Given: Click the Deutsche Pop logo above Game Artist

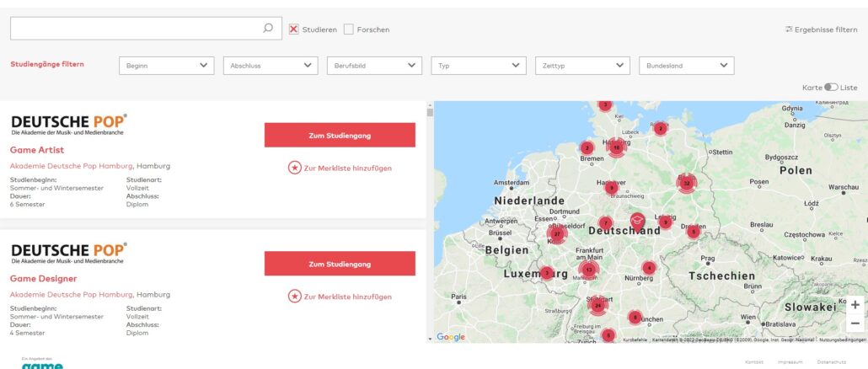Looking at the screenshot, I should [x=69, y=125].
